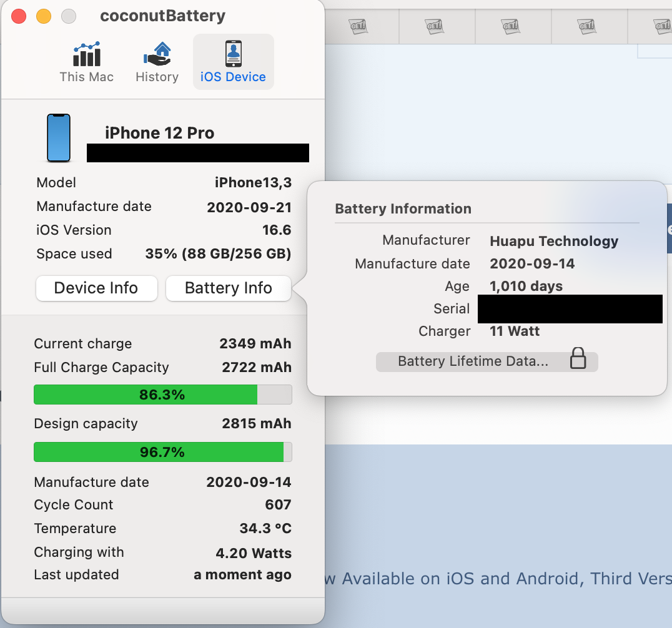Click the lock icon on Battery Lifetime Data
Screen dimensions: 672x628
(578, 358)
